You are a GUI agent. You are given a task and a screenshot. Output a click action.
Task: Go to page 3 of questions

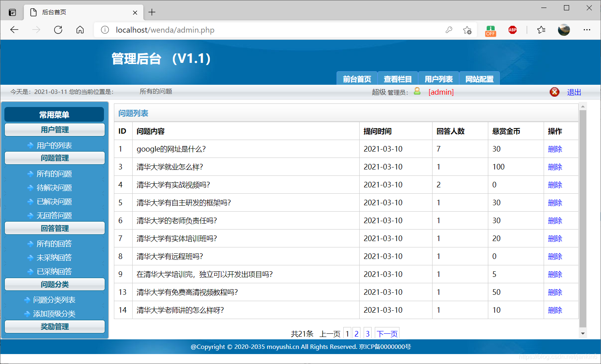coord(368,334)
